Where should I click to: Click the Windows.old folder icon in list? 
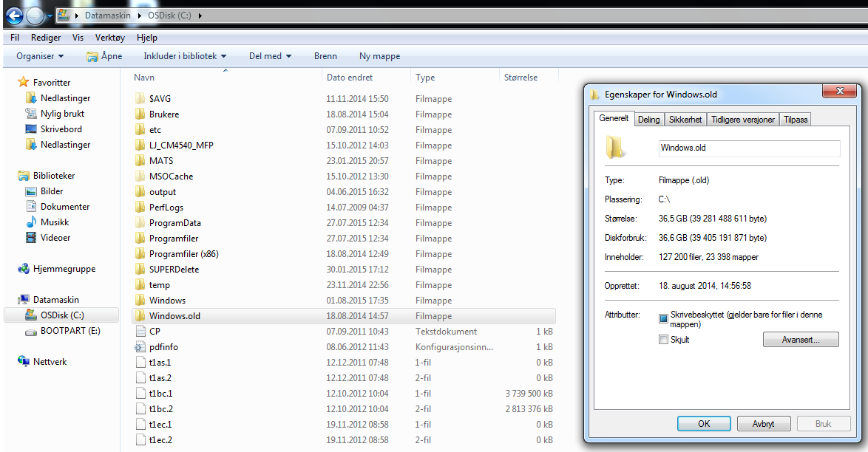click(140, 315)
